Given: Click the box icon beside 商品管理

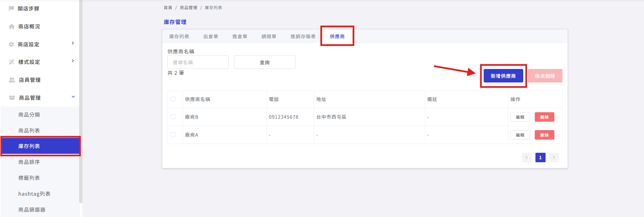Looking at the screenshot, I should point(12,98).
